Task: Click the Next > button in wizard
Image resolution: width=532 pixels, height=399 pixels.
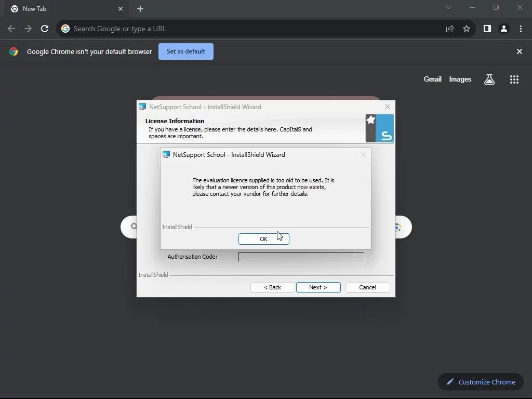Action: 318,287
